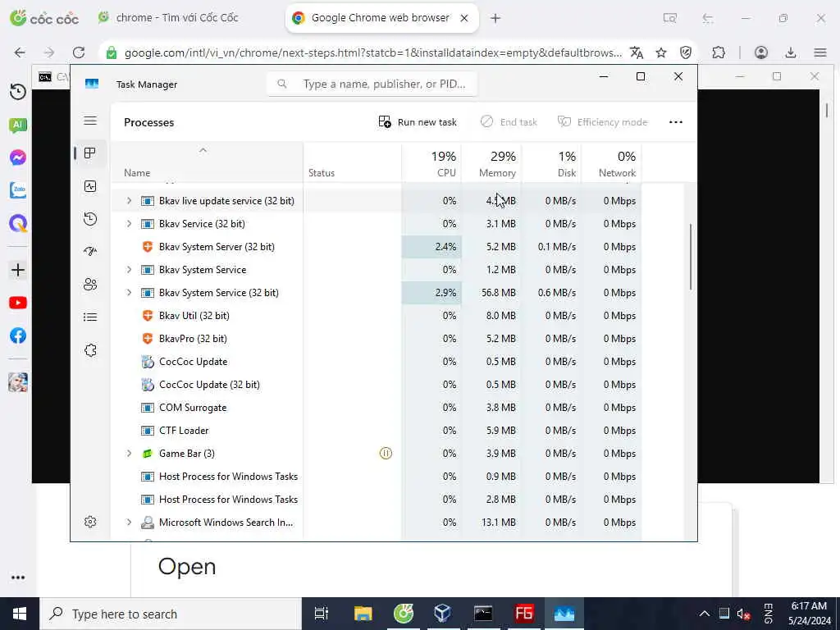Open browser extensions puzzle icon
Image resolution: width=840 pixels, height=630 pixels.
point(719,52)
